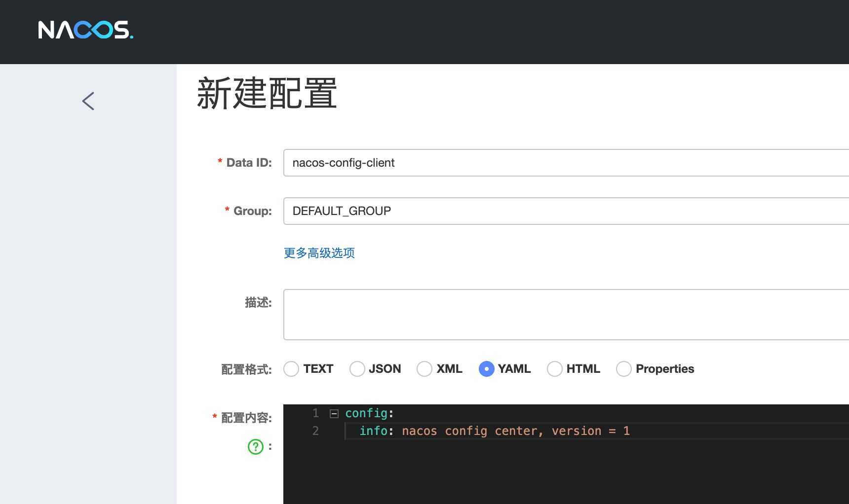Click into the 描述 description textarea

tap(566, 315)
